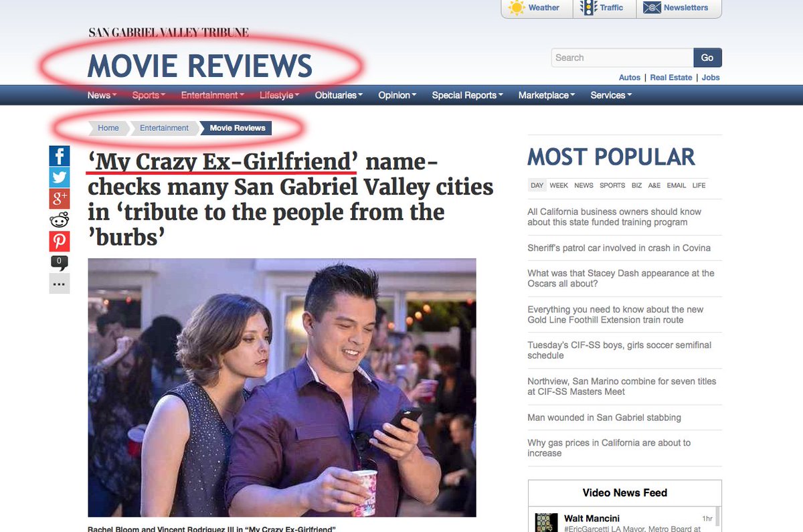Open Man wounded in San Gabriel stabbing story

604,418
